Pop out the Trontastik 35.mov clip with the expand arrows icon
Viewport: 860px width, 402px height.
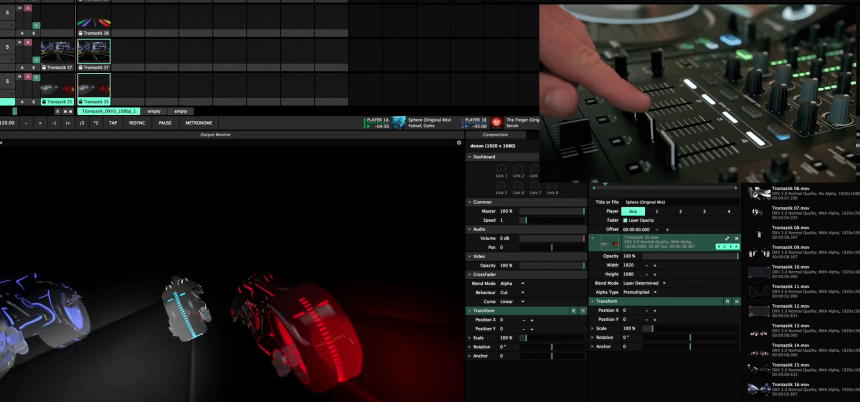pos(727,239)
